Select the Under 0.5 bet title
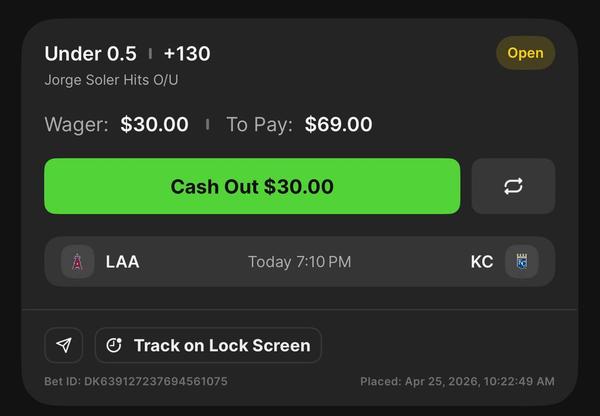 pyautogui.click(x=90, y=53)
